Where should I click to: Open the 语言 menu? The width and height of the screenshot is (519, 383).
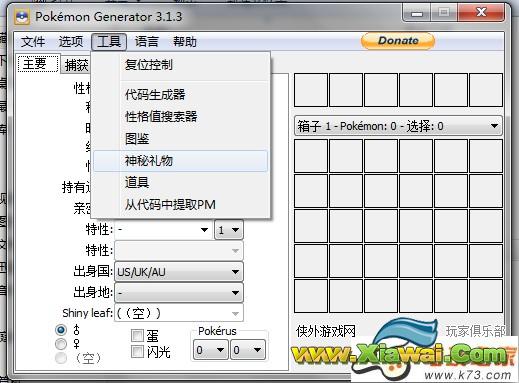tap(147, 42)
